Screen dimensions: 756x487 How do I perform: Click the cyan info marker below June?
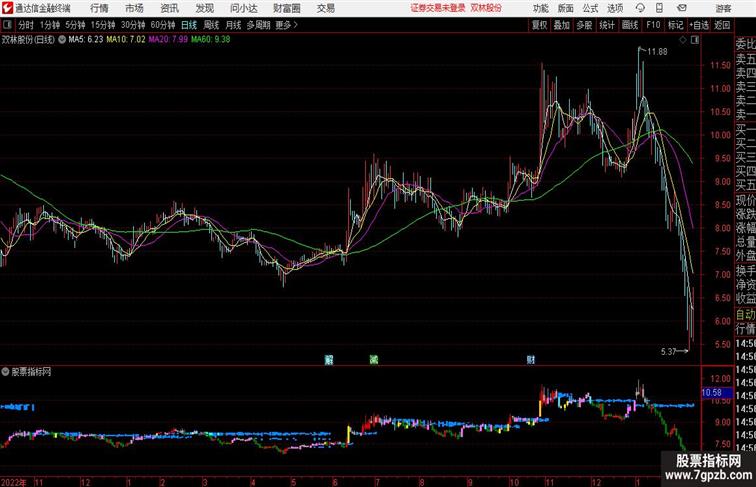[x=329, y=359]
